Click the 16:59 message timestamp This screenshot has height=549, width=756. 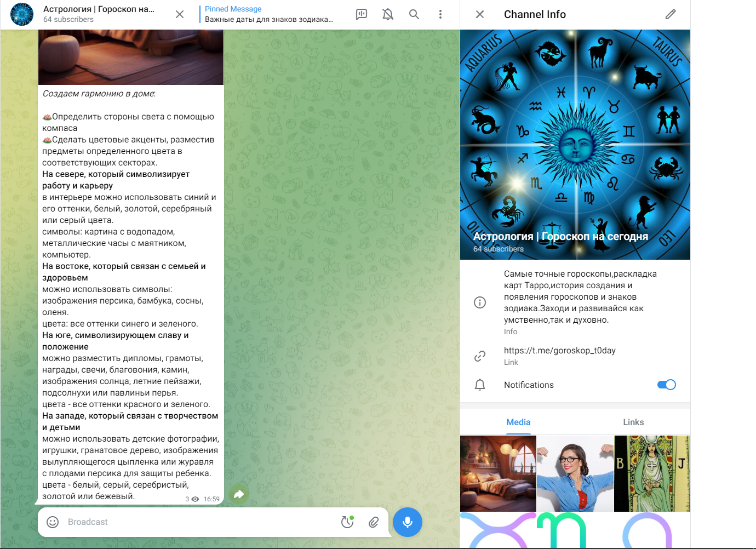(211, 499)
